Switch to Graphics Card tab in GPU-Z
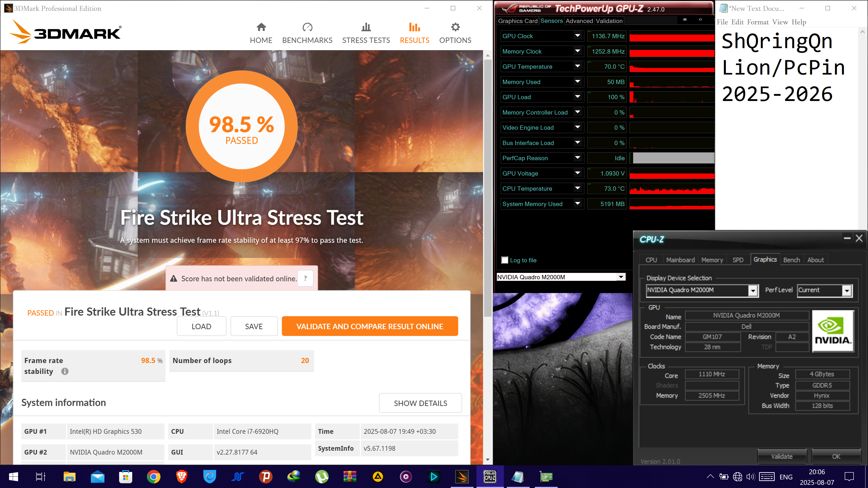868x488 pixels. tap(518, 21)
